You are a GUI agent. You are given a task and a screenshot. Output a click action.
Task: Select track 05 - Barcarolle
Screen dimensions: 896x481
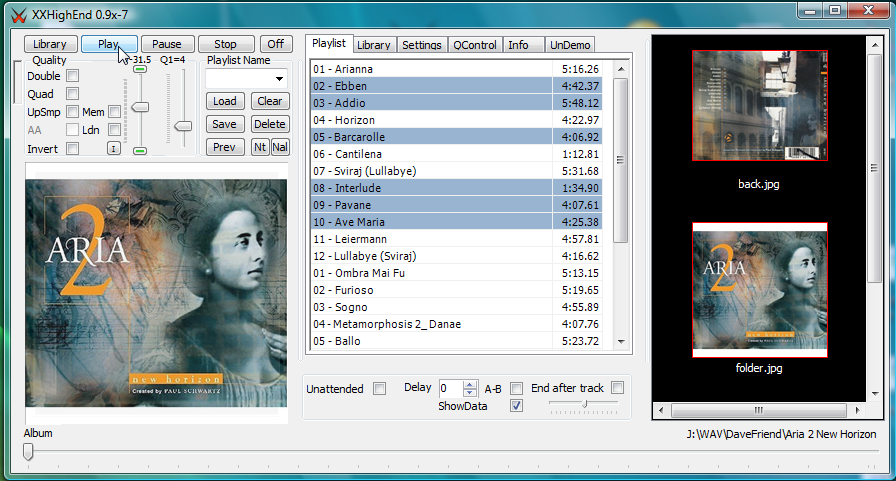[x=456, y=137]
